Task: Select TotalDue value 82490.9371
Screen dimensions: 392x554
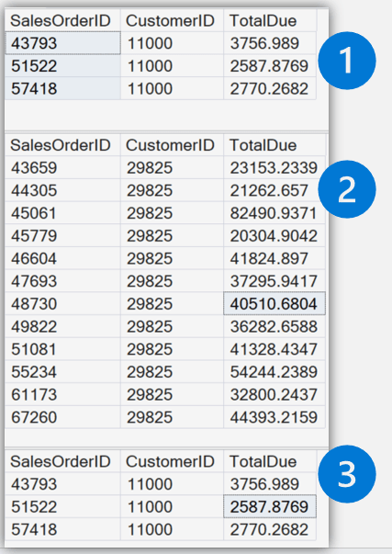Action: 274,213
